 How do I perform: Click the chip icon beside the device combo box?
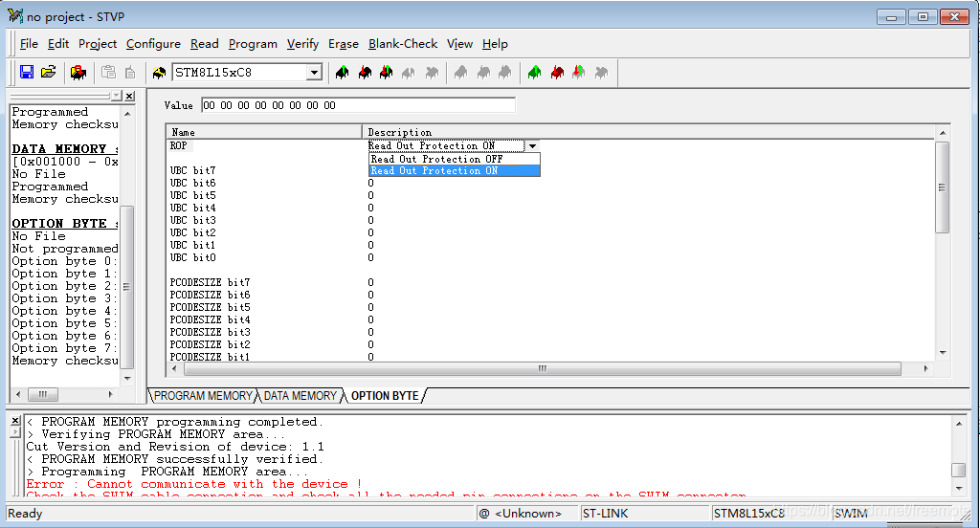[159, 73]
